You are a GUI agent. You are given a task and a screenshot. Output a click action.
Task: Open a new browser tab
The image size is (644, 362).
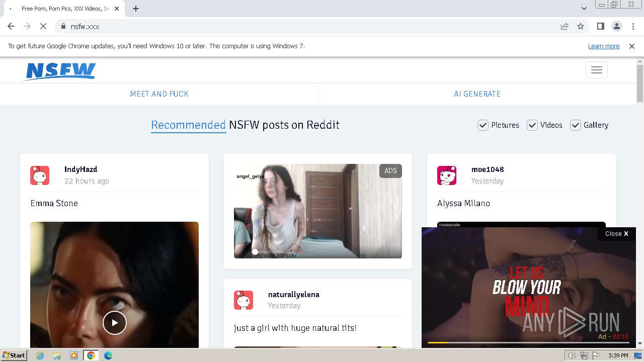pos(136,9)
